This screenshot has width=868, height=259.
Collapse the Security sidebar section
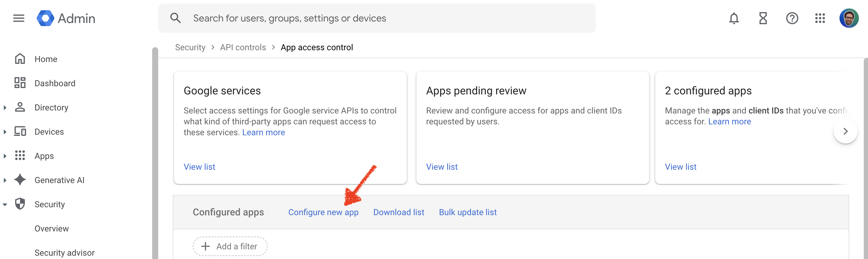click(x=5, y=205)
